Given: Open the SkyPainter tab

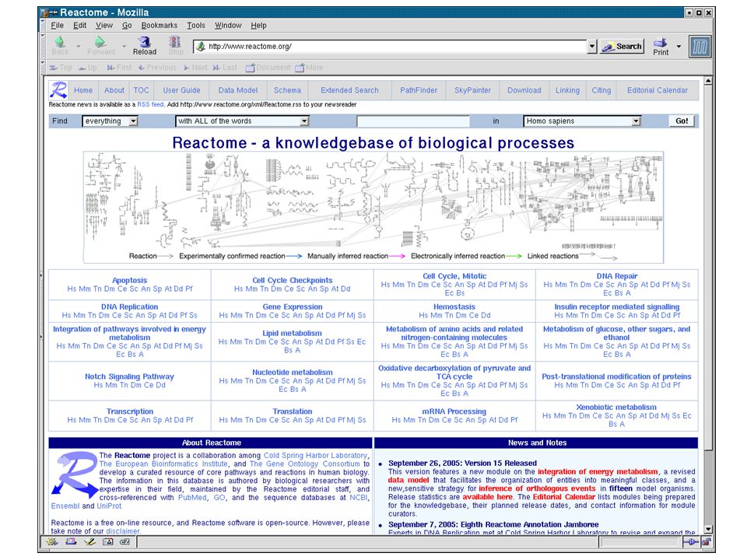Looking at the screenshot, I should [x=472, y=90].
